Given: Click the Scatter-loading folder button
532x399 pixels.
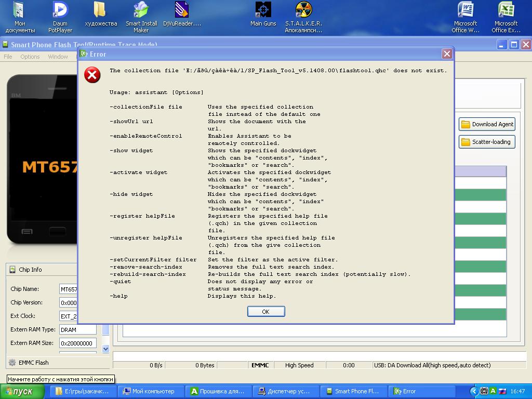Looking at the screenshot, I should (487, 142).
